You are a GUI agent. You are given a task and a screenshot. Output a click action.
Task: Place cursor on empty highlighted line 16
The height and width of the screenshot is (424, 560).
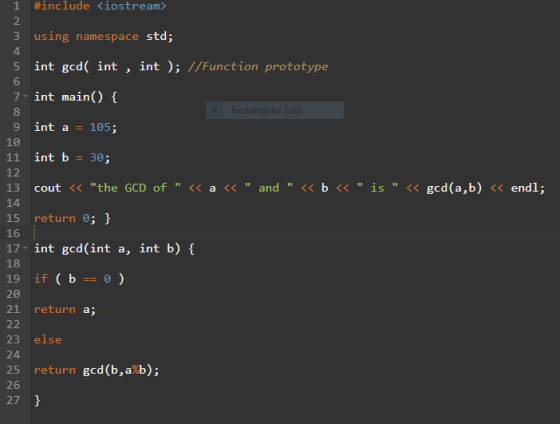tap(295, 233)
